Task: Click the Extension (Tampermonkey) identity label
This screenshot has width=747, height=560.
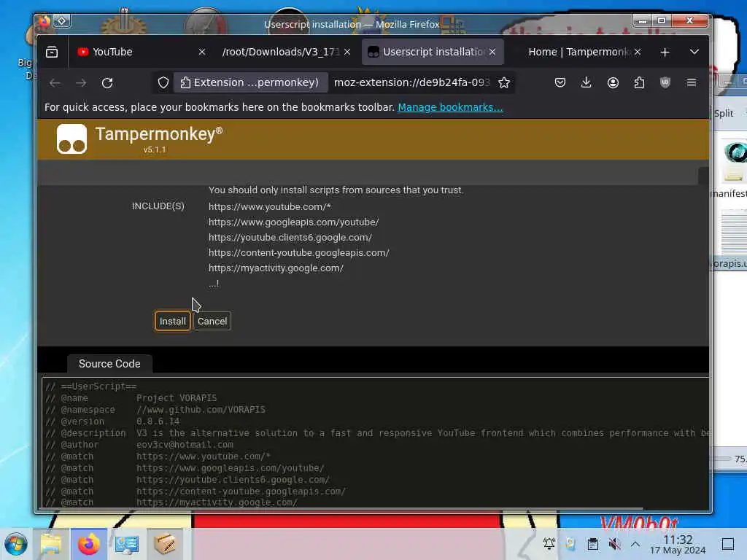Action: click(249, 82)
